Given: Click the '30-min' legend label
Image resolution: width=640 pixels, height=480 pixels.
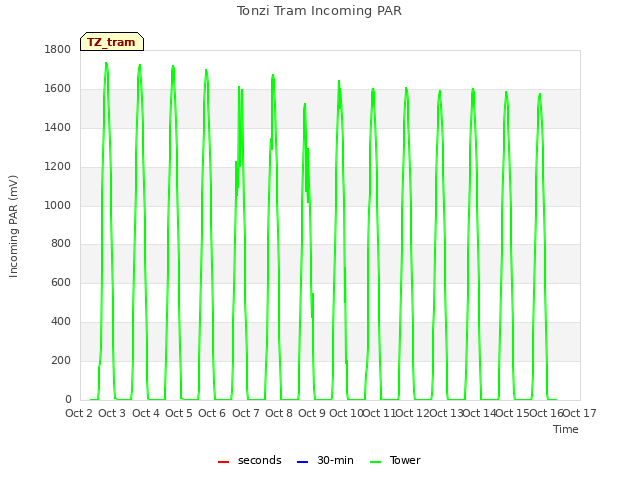Looking at the screenshot, I should [335, 460].
